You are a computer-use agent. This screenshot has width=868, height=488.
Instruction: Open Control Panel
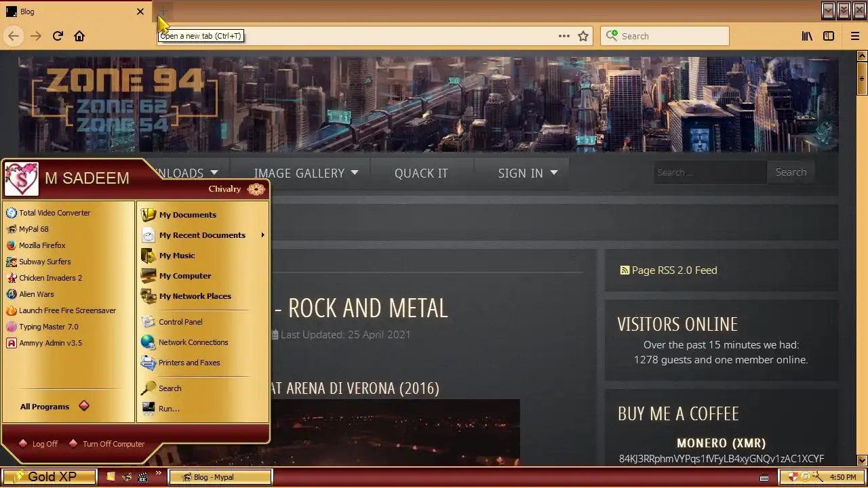172,322
